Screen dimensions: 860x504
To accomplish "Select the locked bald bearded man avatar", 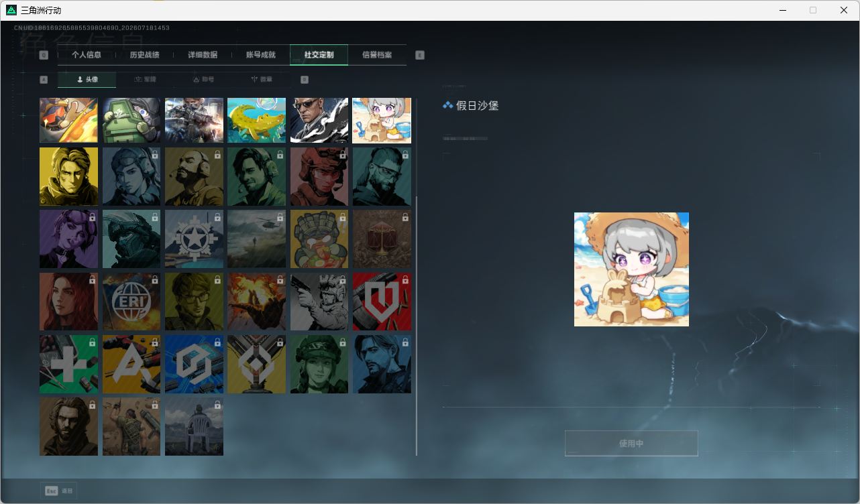I will [x=194, y=176].
